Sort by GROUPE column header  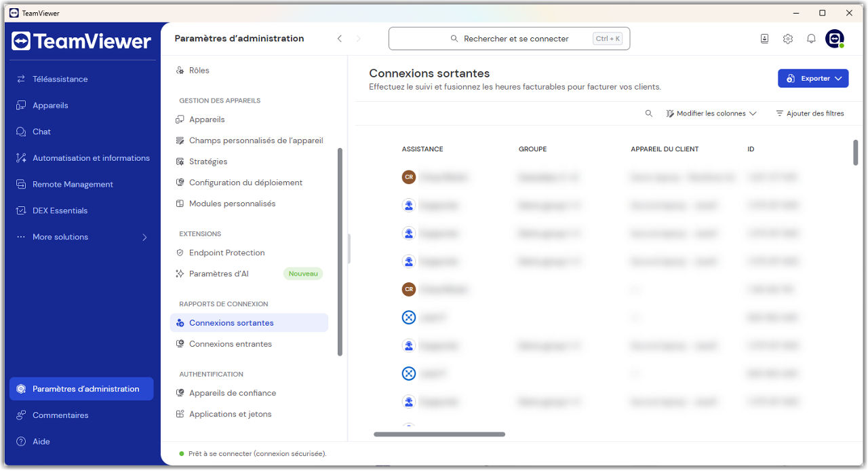tap(532, 149)
